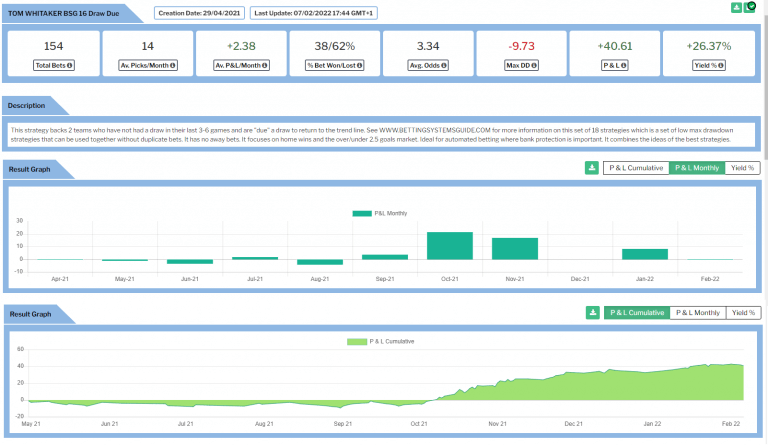The width and height of the screenshot is (768, 446).
Task: Click the Last Update timestamp badge
Action: click(313, 13)
